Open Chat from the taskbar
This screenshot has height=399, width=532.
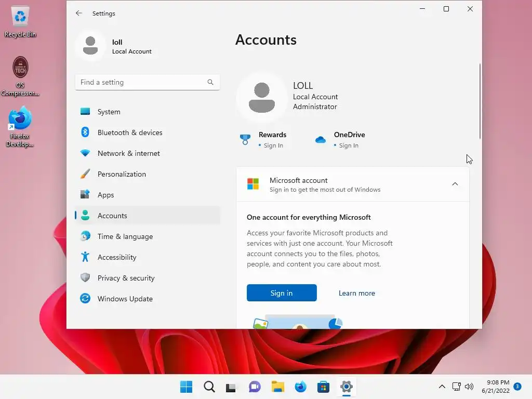[255, 387]
